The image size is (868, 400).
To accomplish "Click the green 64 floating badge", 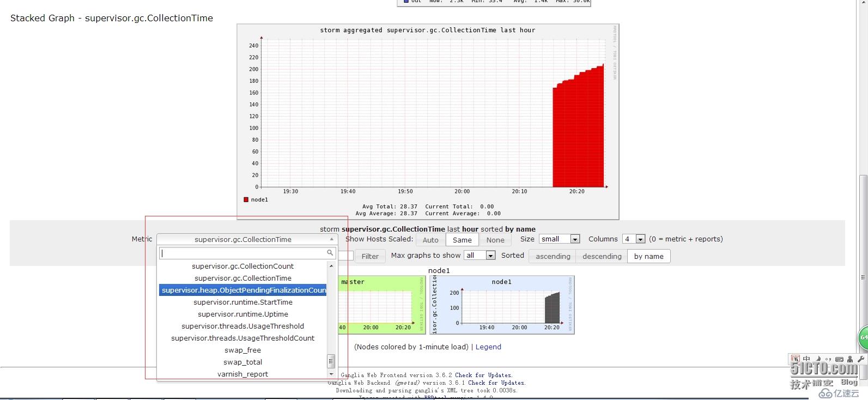I will tap(863, 337).
